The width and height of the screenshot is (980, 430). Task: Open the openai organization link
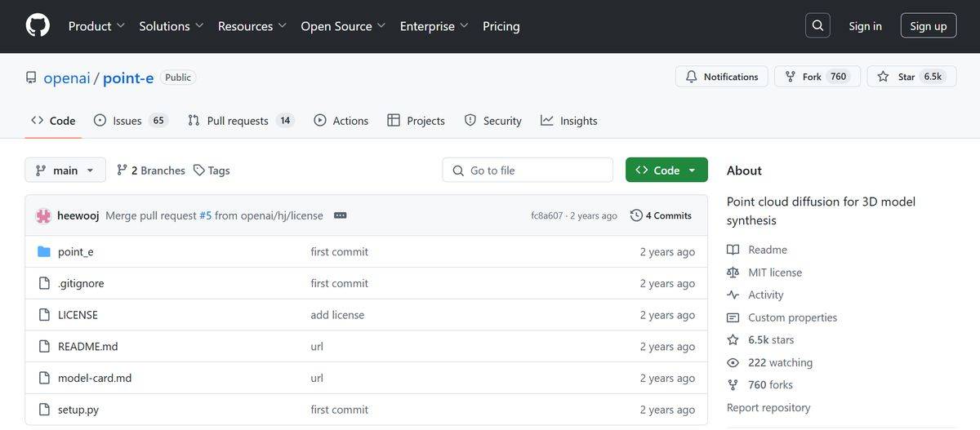(66, 78)
